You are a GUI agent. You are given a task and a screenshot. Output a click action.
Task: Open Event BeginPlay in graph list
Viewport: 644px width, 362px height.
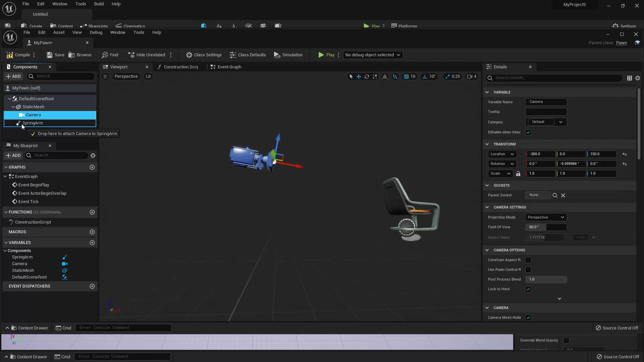coord(34,185)
